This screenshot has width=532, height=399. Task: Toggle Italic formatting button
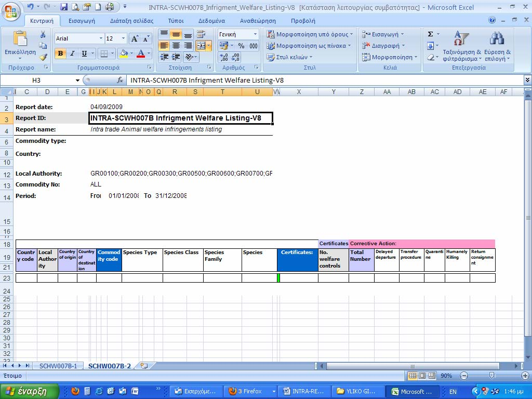click(x=72, y=54)
